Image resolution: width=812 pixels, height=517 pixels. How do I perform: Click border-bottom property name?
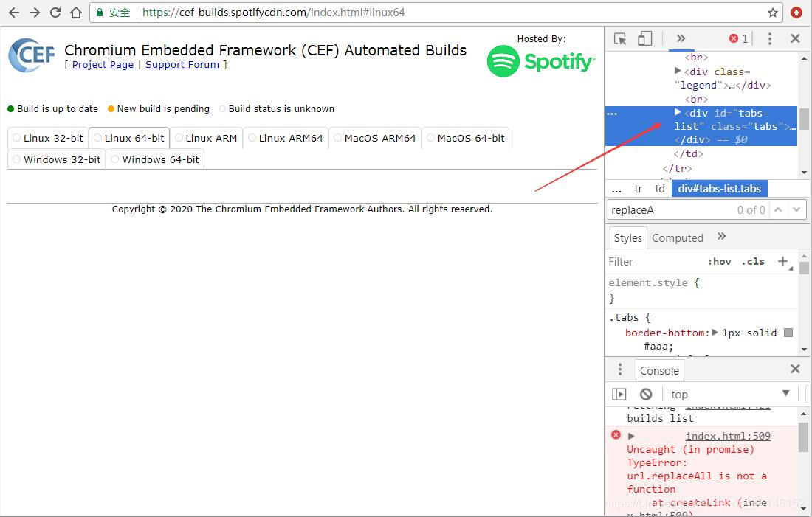click(x=664, y=333)
